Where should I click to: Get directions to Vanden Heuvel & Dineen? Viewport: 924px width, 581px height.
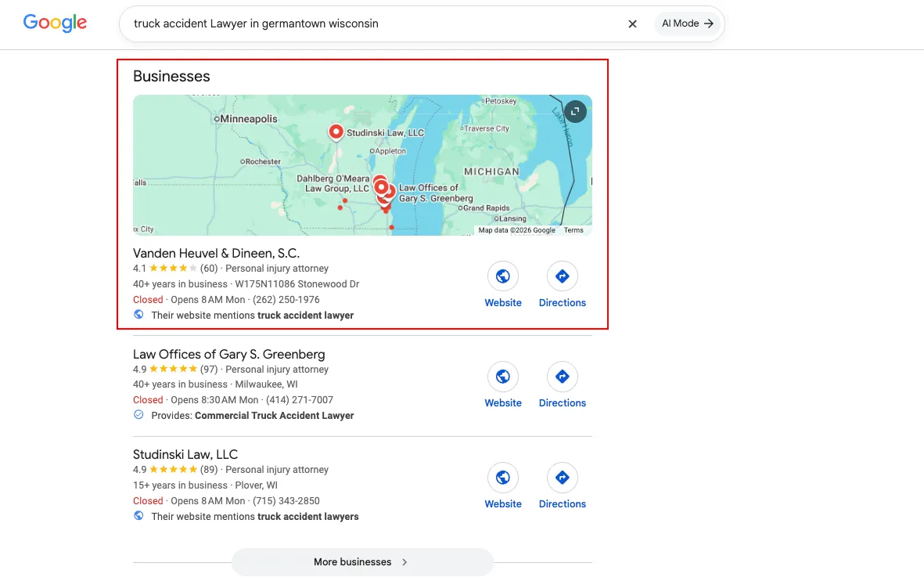(x=563, y=276)
